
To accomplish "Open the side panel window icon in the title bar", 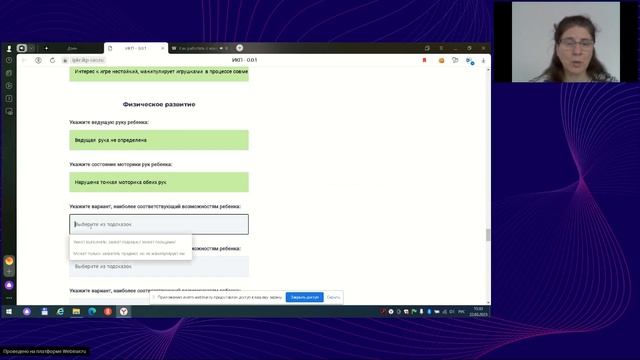I will tap(427, 48).
